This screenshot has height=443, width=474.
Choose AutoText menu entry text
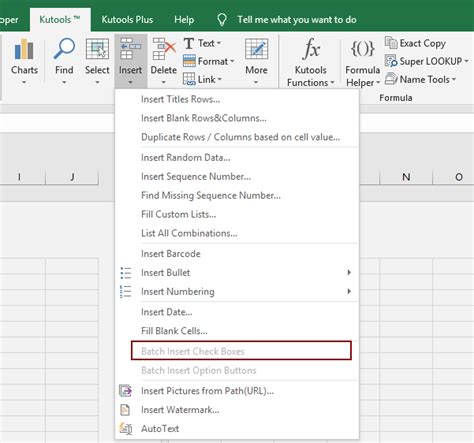pos(160,428)
